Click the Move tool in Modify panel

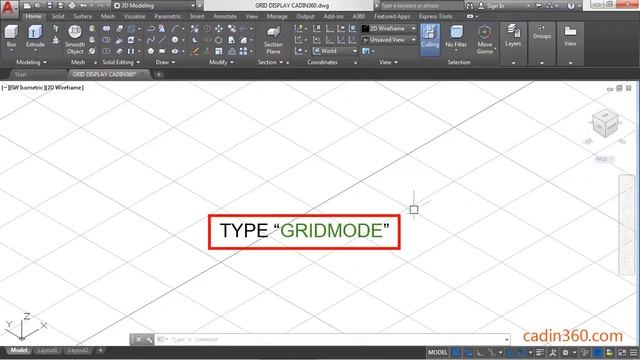[x=219, y=29]
